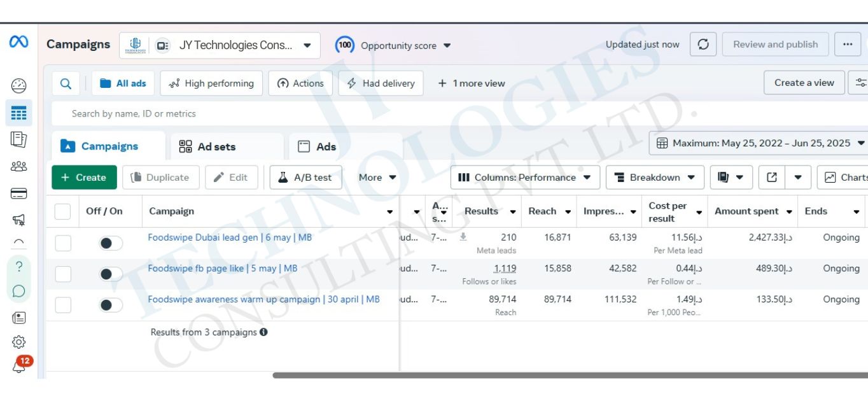Click the Edit button

[232, 178]
